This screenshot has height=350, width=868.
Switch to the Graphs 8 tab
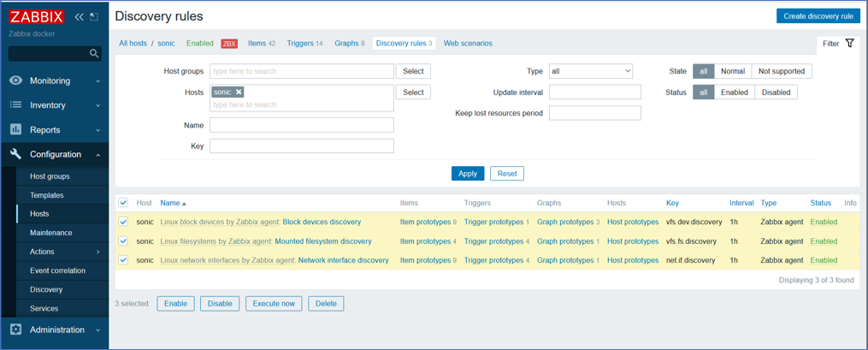click(x=349, y=43)
